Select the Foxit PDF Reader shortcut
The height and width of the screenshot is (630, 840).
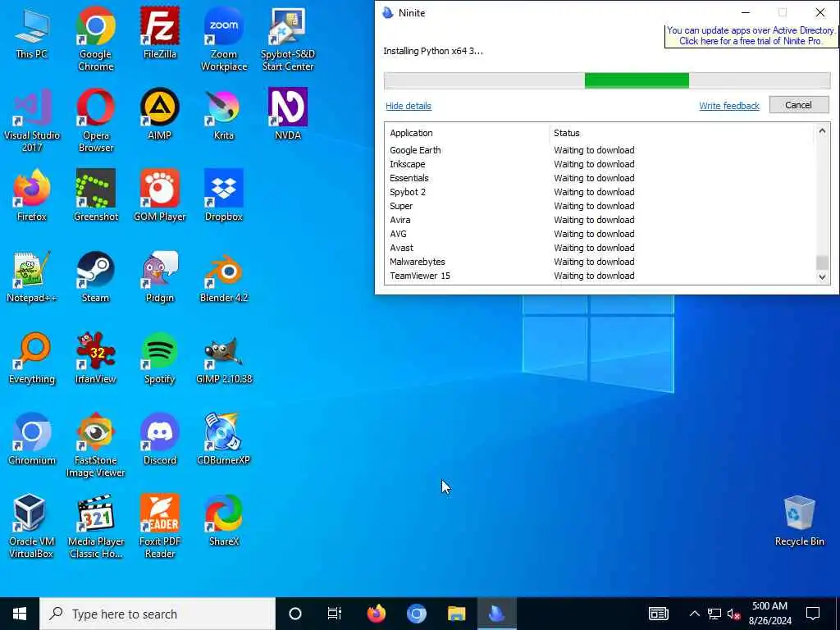[x=160, y=527]
